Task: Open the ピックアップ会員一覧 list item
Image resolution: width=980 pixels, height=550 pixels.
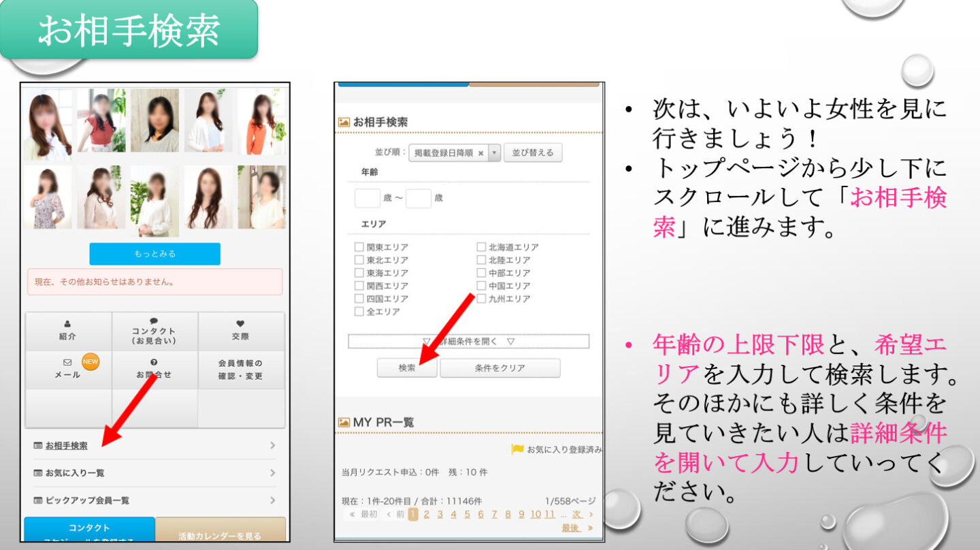Action: pos(155,500)
